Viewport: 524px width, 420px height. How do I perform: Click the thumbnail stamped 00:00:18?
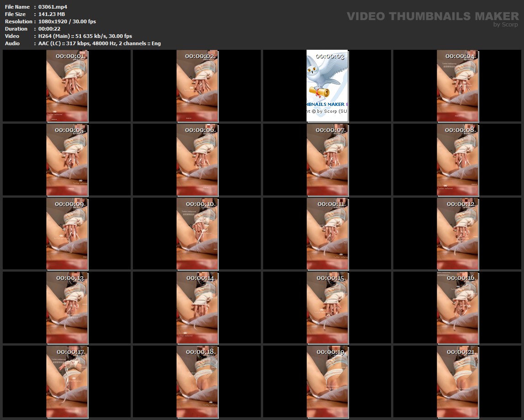tap(197, 382)
